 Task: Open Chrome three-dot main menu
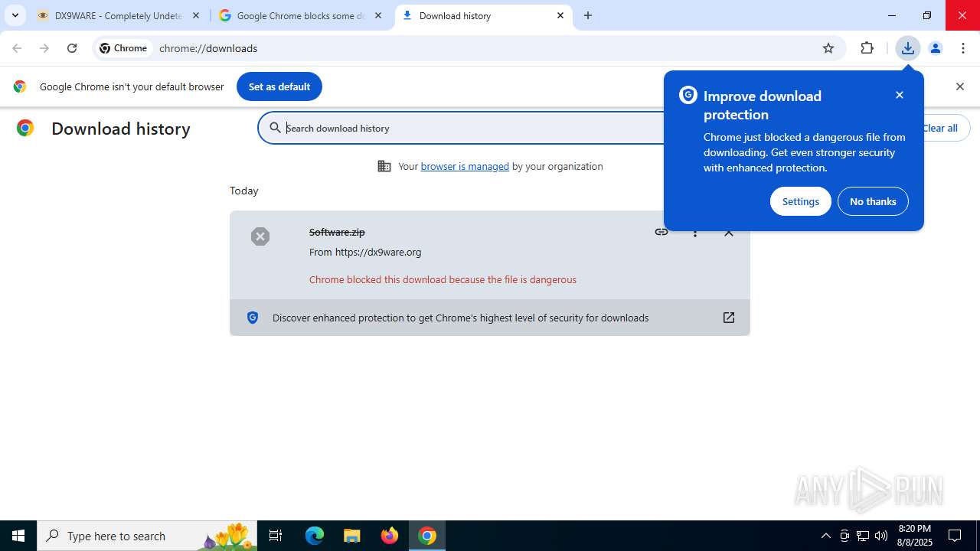point(963,48)
